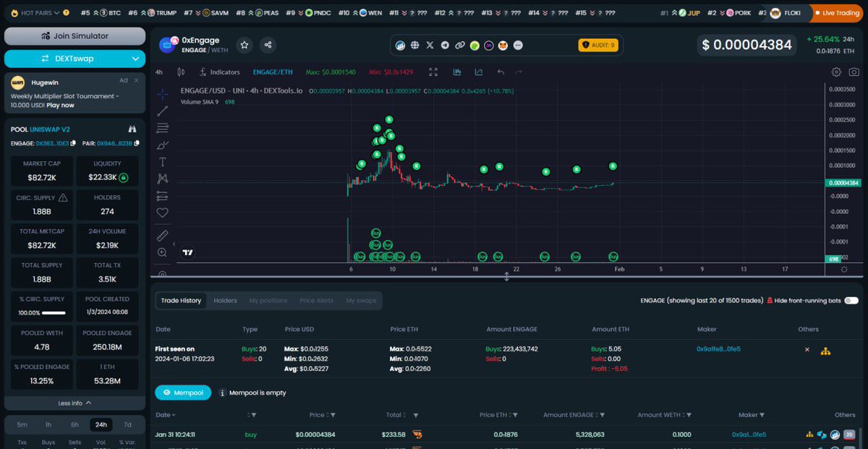The width and height of the screenshot is (868, 449).
Task: Copy ENGAGE contract address icon
Action: pos(75,143)
